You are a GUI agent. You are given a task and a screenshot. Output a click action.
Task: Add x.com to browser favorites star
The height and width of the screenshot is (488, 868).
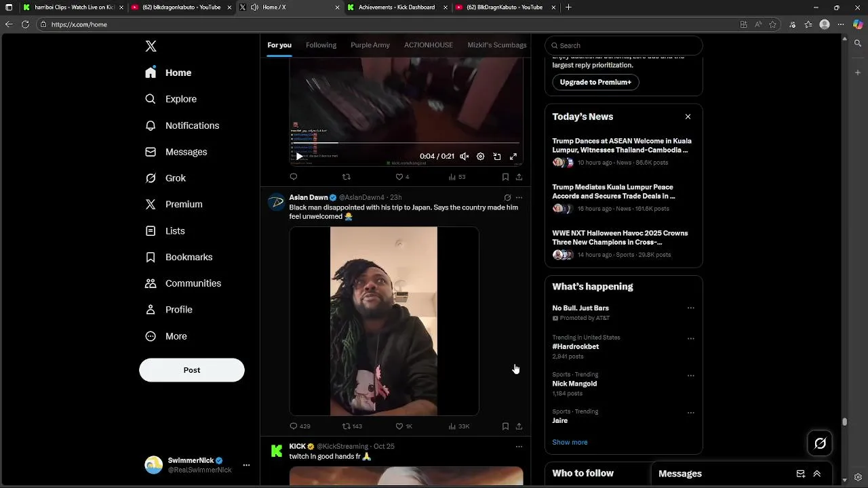[x=774, y=24]
